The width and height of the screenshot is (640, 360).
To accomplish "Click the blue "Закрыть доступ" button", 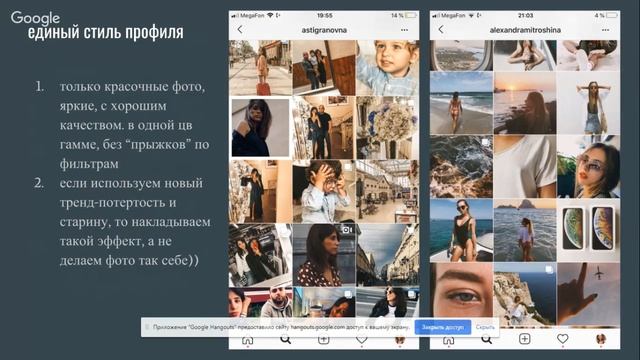I will pos(443,327).
